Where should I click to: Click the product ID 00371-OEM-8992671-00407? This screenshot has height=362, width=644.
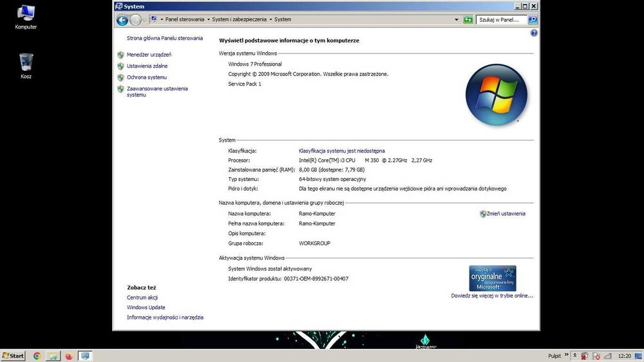tap(316, 279)
